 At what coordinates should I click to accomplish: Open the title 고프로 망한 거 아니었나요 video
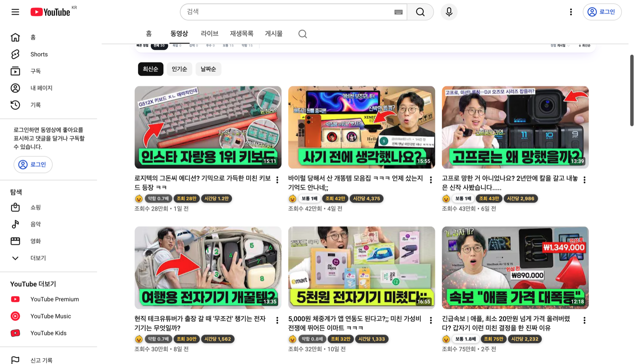(510, 183)
